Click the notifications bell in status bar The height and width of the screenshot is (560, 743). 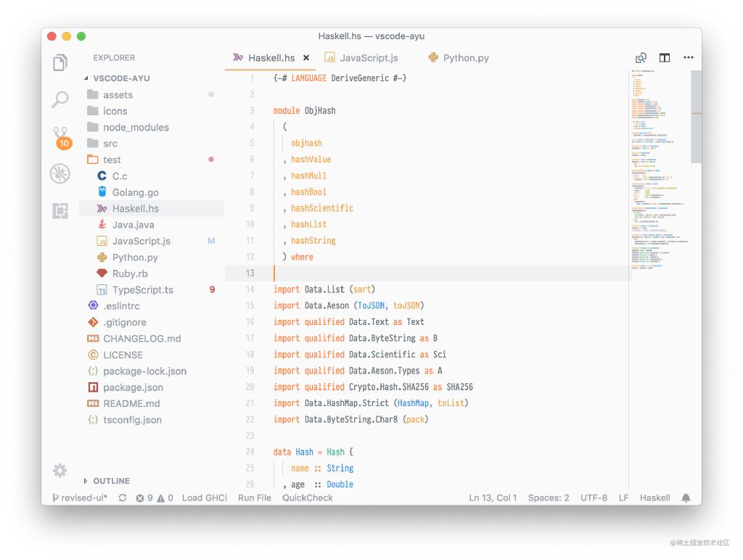[686, 498]
